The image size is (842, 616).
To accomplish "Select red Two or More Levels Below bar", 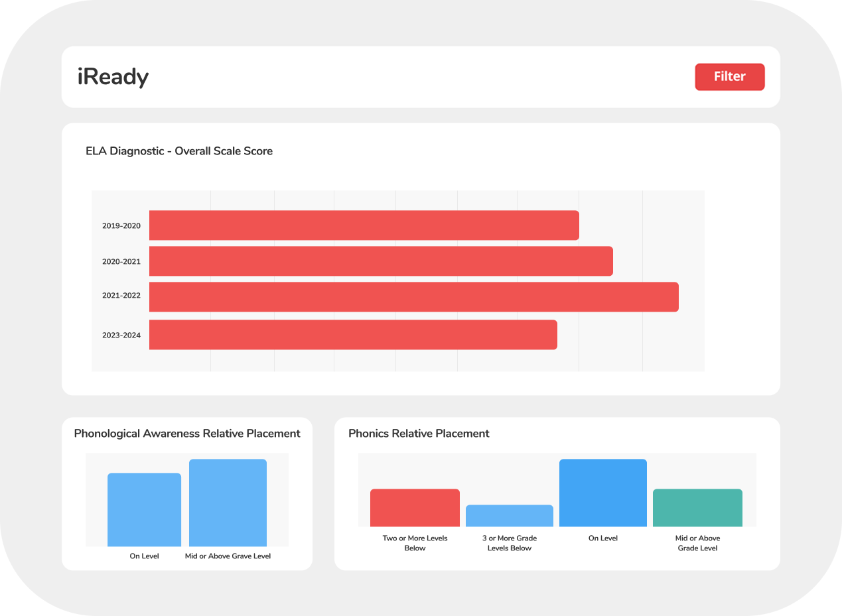I will pyautogui.click(x=415, y=508).
